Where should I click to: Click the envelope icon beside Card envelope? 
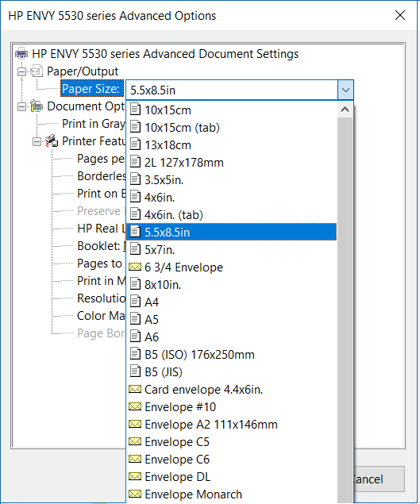point(135,389)
